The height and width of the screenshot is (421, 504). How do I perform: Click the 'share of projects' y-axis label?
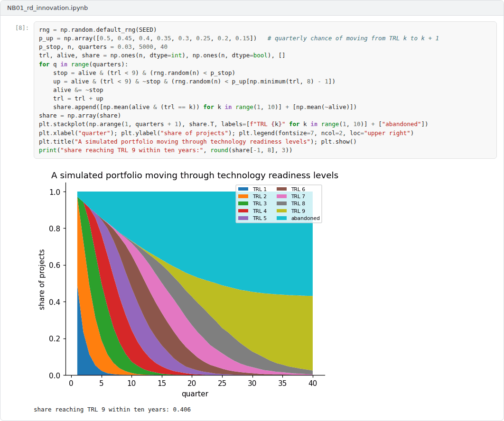[x=41, y=279]
